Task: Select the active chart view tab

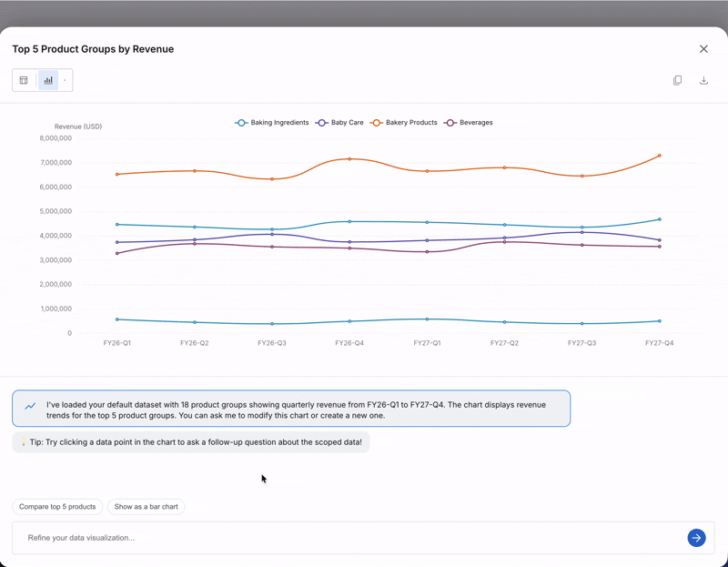Action: [x=48, y=80]
